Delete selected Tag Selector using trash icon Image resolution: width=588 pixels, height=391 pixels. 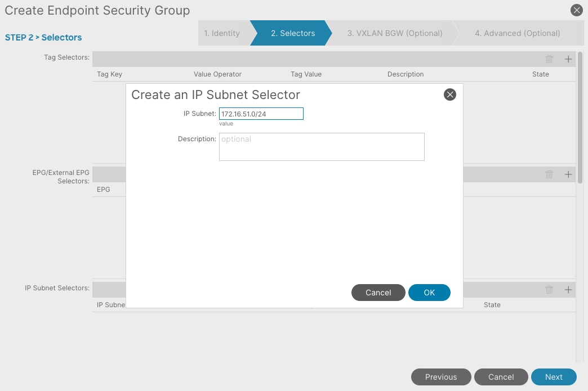549,59
